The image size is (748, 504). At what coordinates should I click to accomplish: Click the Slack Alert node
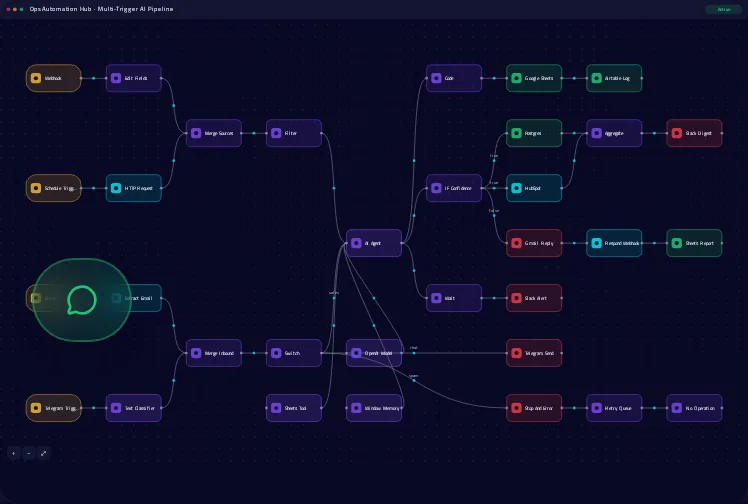(534, 298)
